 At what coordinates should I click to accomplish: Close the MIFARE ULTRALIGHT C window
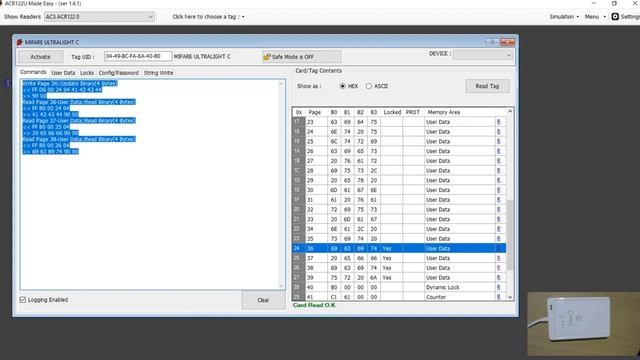507,42
